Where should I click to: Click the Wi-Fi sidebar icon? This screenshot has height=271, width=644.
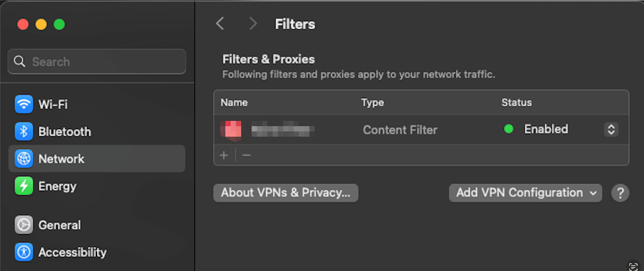(x=24, y=105)
